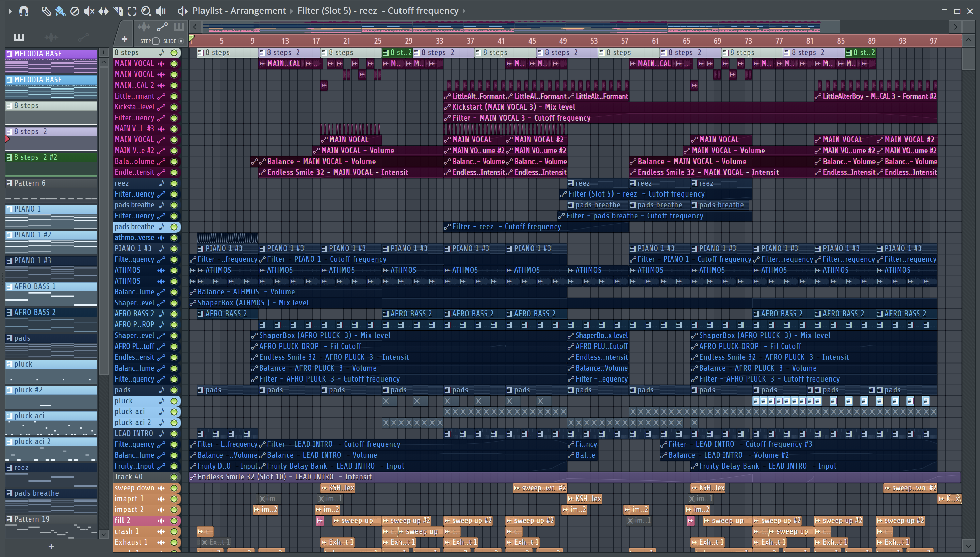Select the Draw pencil tool
Viewport: 980px width, 557px height.
coord(46,11)
